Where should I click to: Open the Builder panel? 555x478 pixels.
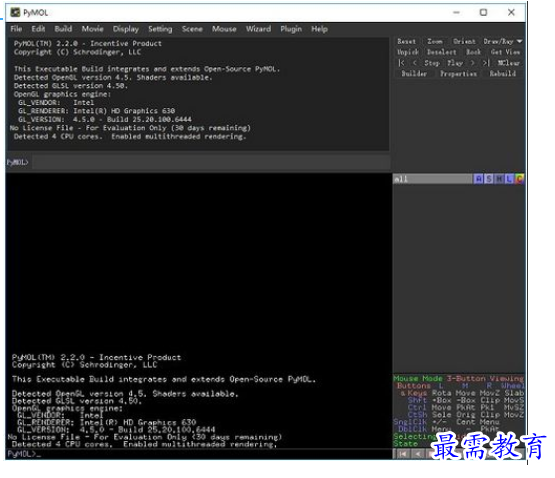pyautogui.click(x=414, y=74)
